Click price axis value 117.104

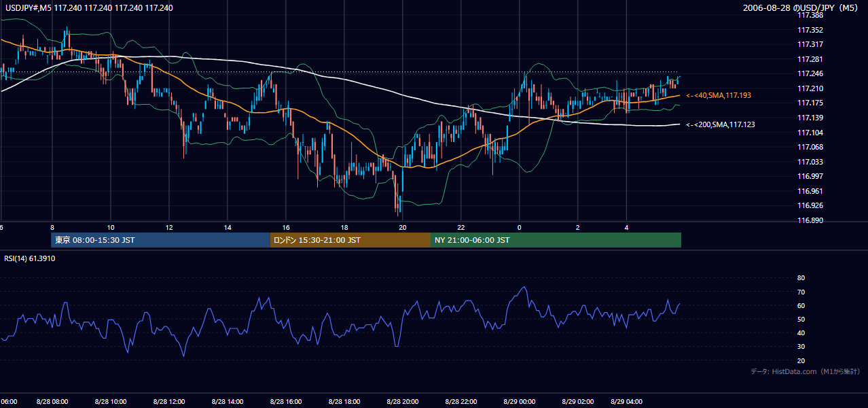pyautogui.click(x=810, y=133)
